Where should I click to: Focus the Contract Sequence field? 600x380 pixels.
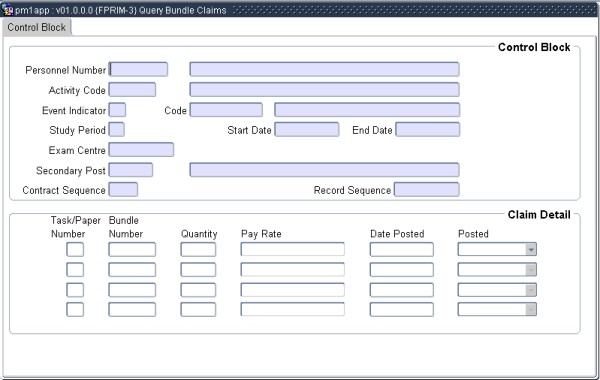point(123,189)
